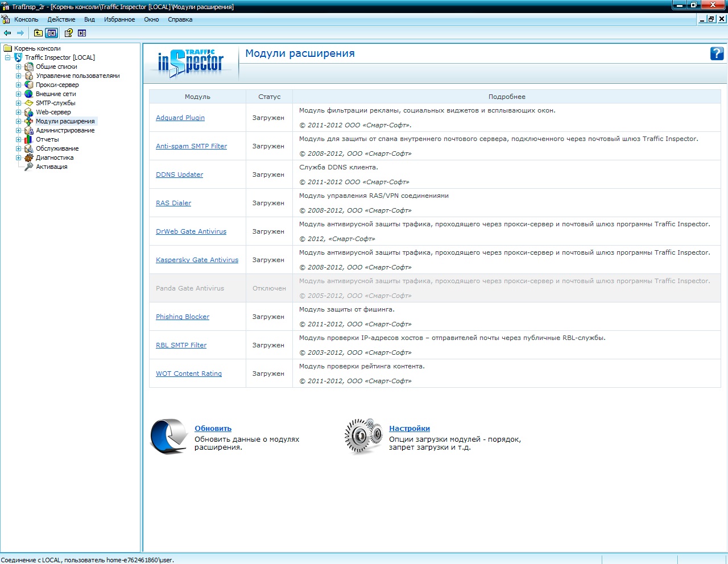Click the Прокси-сервер tree icon
This screenshot has height=564, width=728.
(x=29, y=85)
